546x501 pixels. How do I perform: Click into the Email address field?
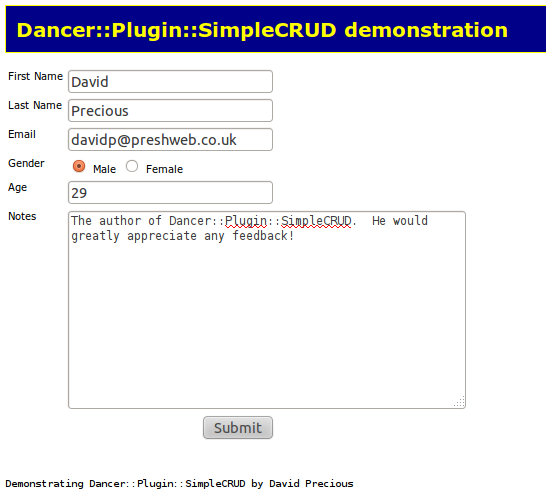coord(170,140)
